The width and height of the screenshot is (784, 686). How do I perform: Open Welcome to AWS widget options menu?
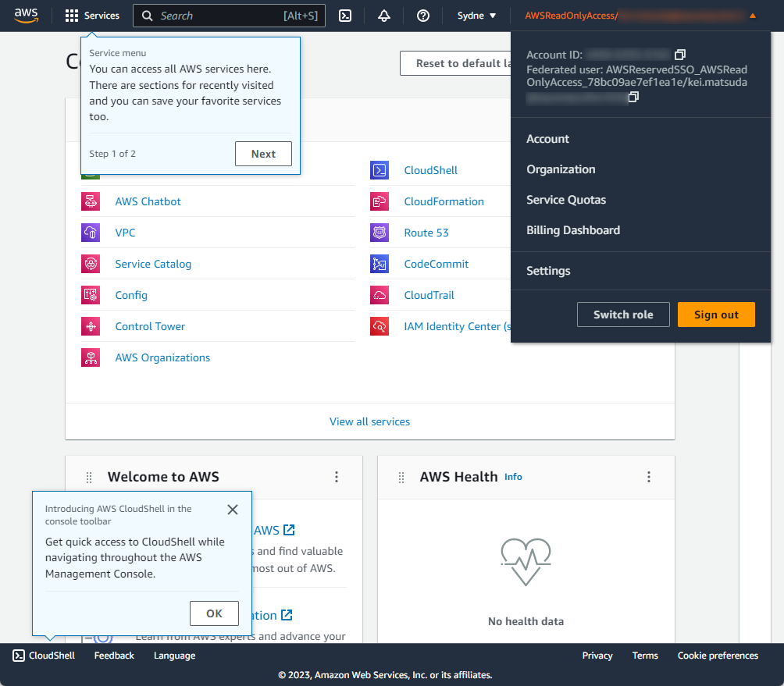pyautogui.click(x=337, y=477)
